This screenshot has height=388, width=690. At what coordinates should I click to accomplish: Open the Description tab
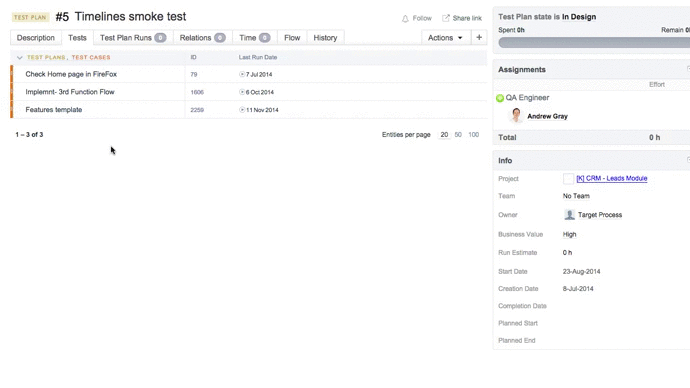(x=36, y=38)
